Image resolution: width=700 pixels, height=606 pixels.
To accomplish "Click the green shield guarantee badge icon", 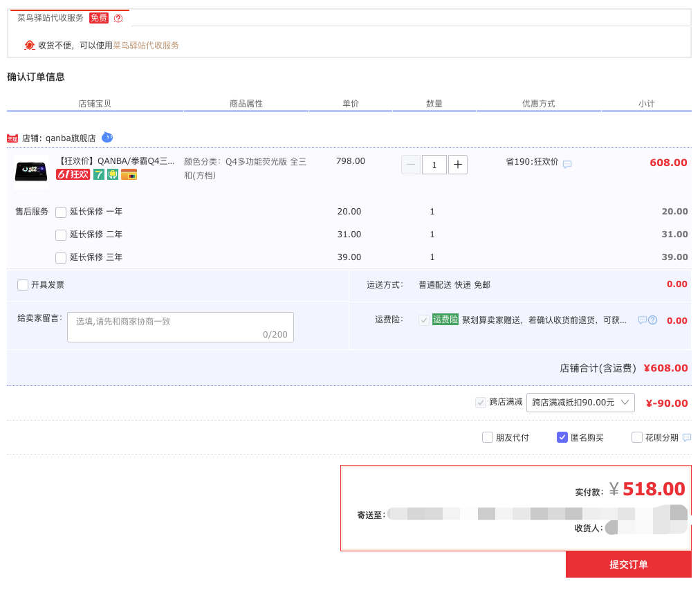I will (113, 174).
